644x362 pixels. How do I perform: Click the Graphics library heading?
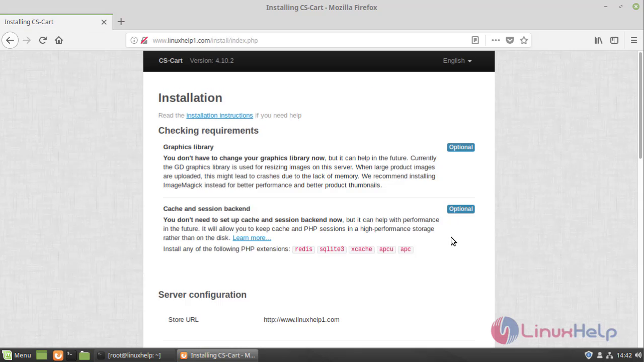(x=188, y=147)
